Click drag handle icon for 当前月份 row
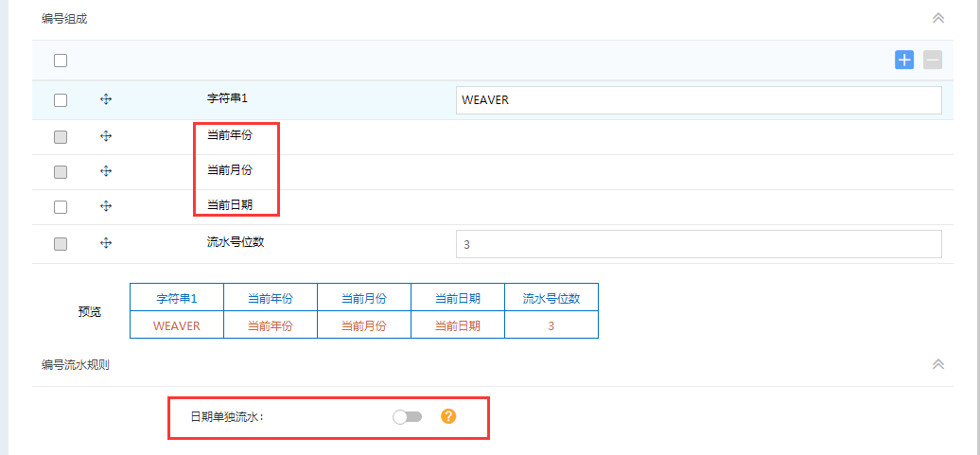 click(x=106, y=171)
